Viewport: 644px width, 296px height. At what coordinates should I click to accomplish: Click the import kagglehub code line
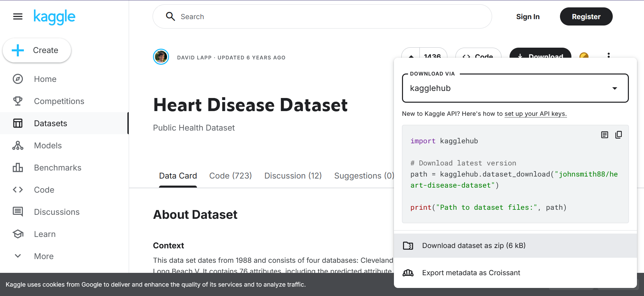pyautogui.click(x=444, y=141)
